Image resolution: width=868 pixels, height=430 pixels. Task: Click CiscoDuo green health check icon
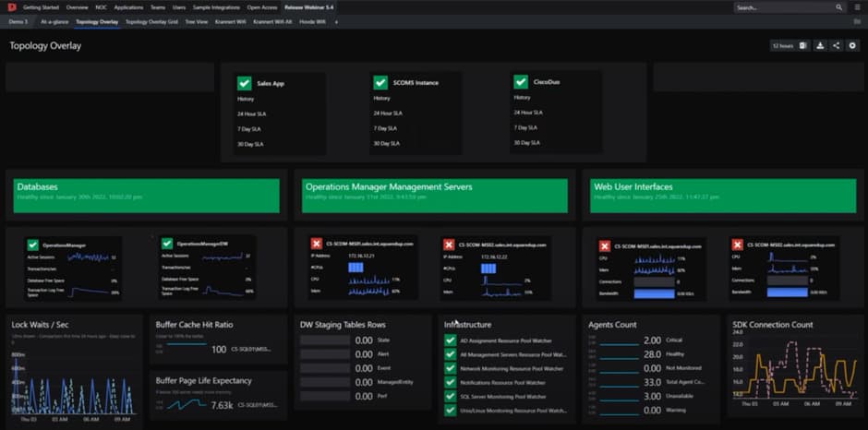(x=521, y=82)
